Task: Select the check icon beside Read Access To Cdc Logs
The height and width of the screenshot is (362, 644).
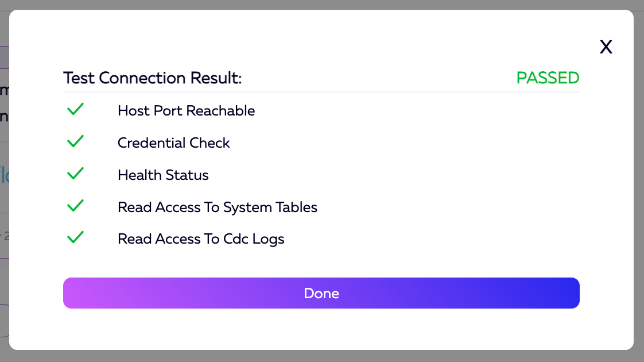Action: (76, 237)
